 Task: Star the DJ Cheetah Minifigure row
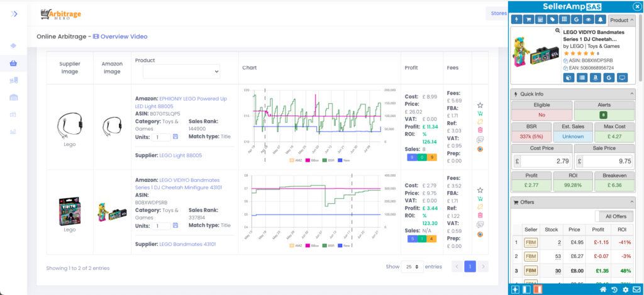[480, 190]
